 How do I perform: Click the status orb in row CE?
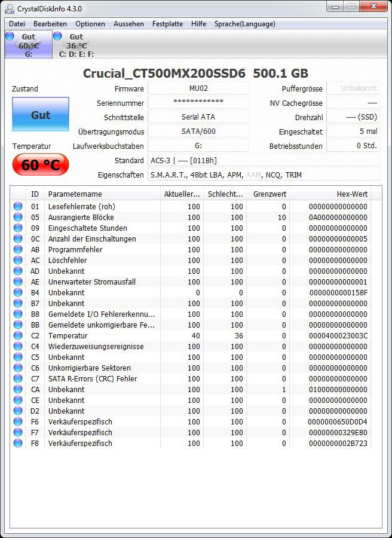(x=18, y=400)
